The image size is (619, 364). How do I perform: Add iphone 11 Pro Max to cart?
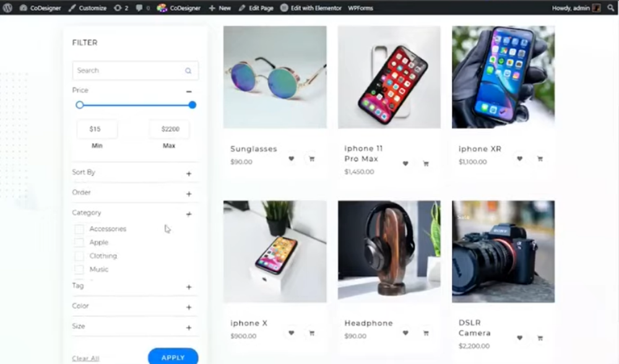point(426,163)
